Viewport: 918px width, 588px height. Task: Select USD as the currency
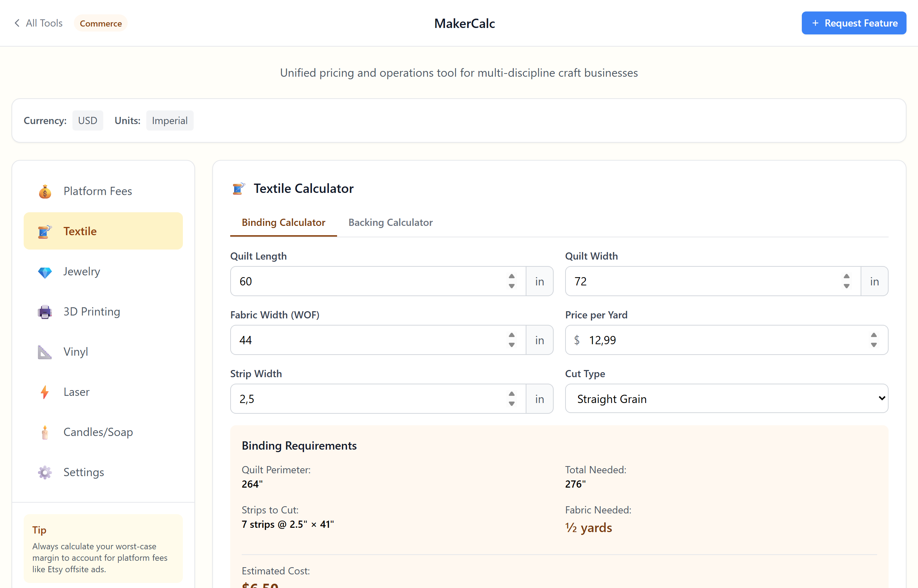(88, 120)
